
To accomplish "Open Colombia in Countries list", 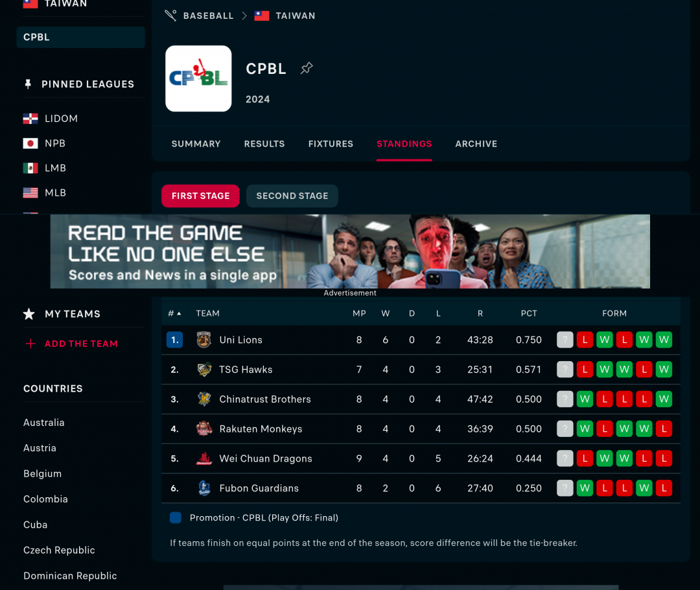I will point(45,499).
